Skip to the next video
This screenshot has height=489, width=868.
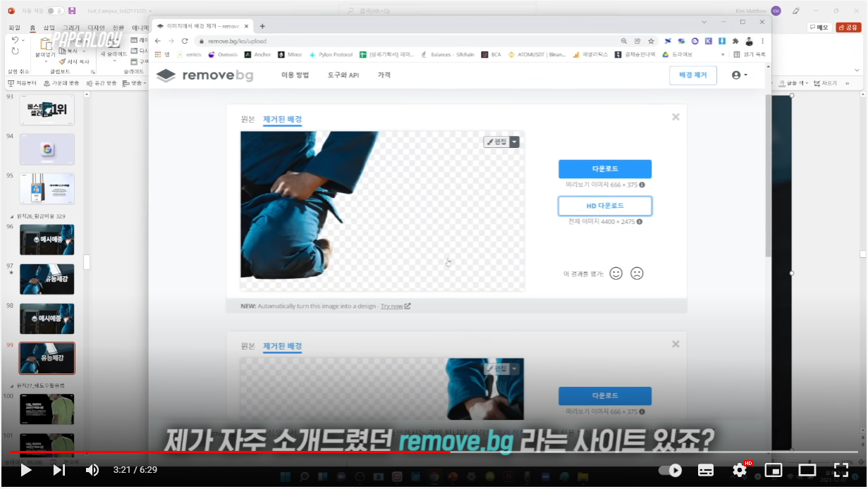[59, 470]
